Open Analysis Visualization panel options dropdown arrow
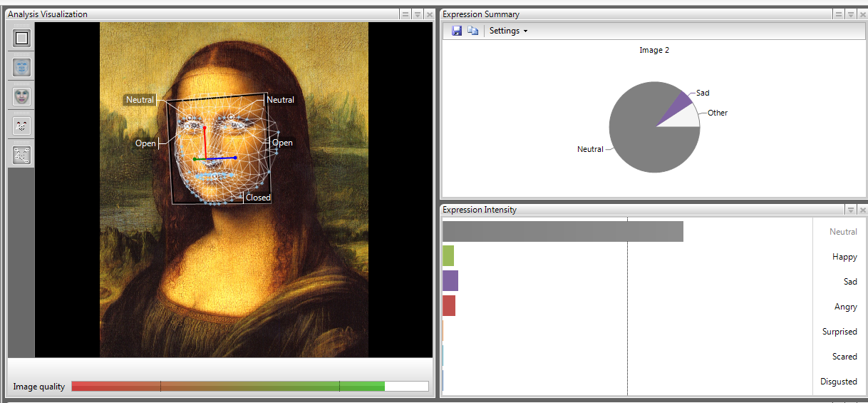868x403 pixels. tap(418, 14)
